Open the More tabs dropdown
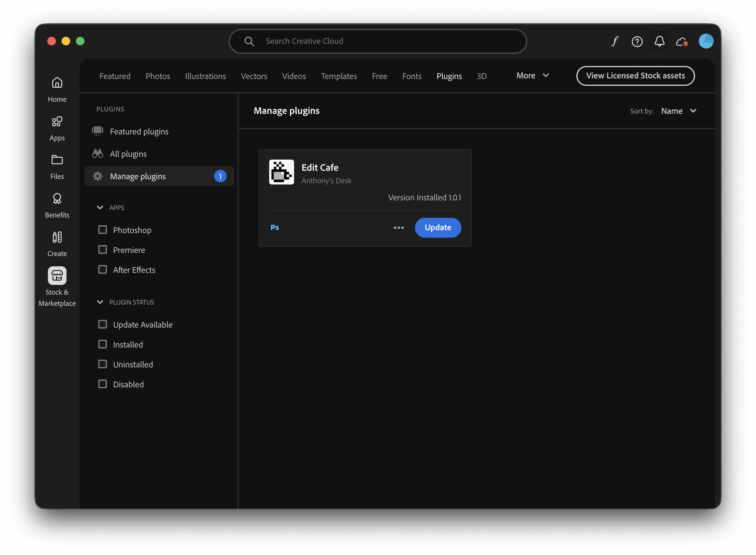This screenshot has width=756, height=555. (x=532, y=76)
